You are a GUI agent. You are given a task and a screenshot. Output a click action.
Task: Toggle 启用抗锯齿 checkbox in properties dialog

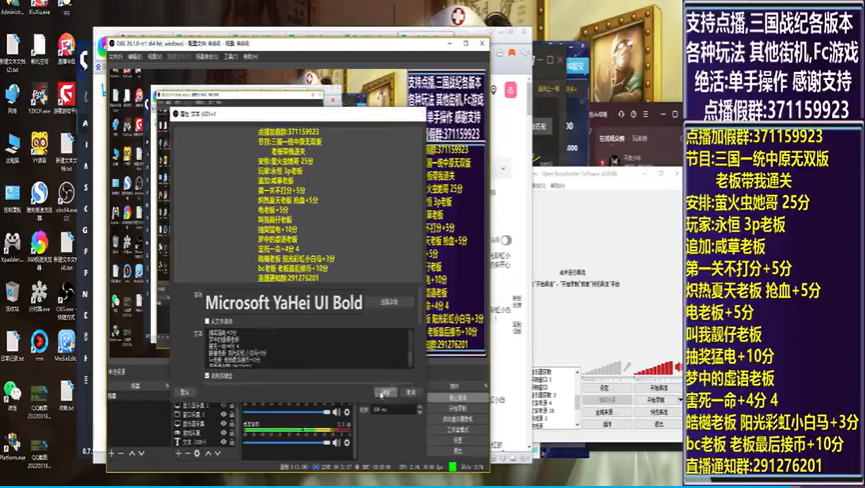[207, 376]
